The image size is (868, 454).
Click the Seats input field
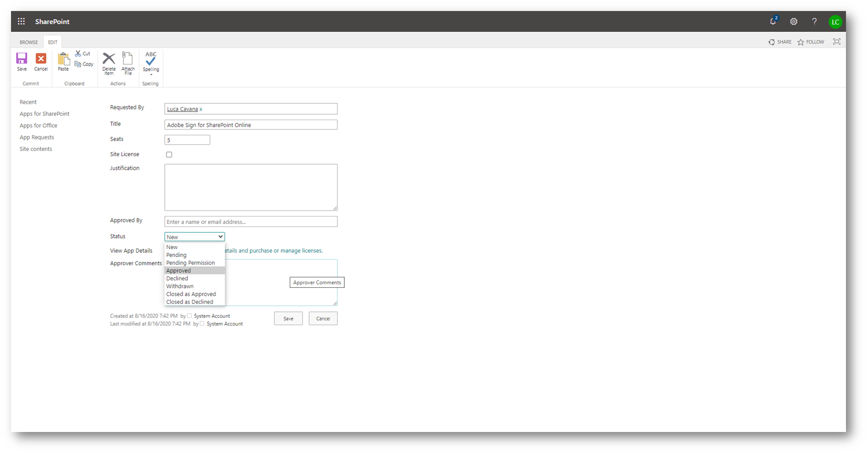[x=187, y=140]
